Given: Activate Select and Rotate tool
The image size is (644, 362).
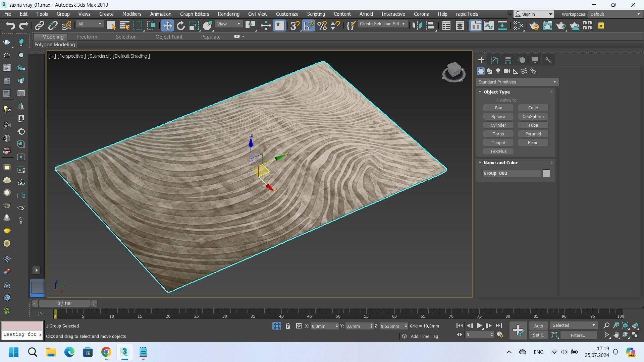Looking at the screenshot, I should click(x=180, y=26).
